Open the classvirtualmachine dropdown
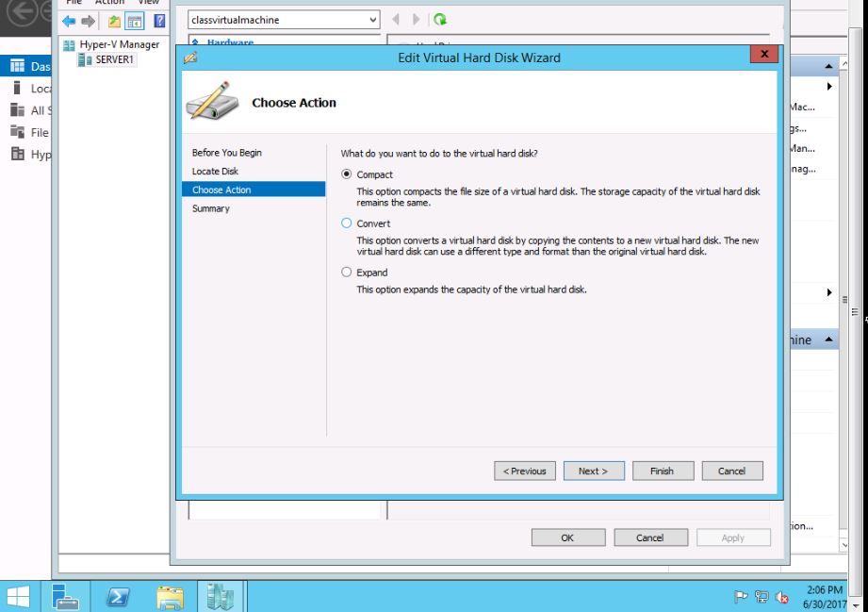 (372, 20)
